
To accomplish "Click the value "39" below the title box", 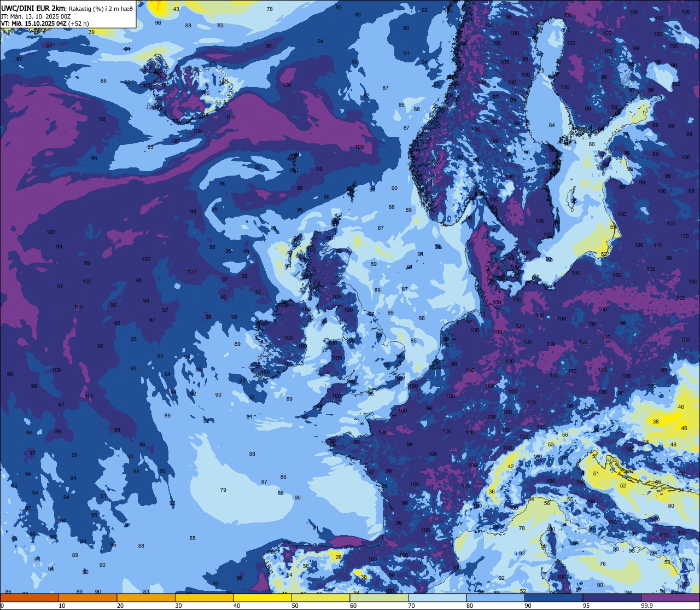I will click(x=91, y=32).
